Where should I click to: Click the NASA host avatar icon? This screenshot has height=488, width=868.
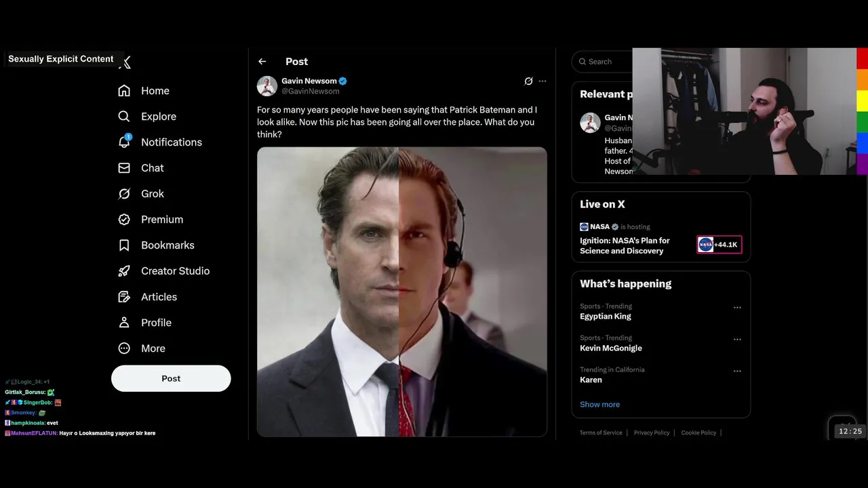tap(584, 226)
